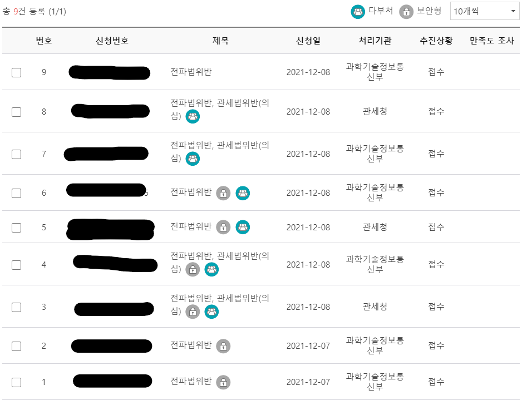
Task: Click the 신청일 column header
Action: [x=308, y=41]
